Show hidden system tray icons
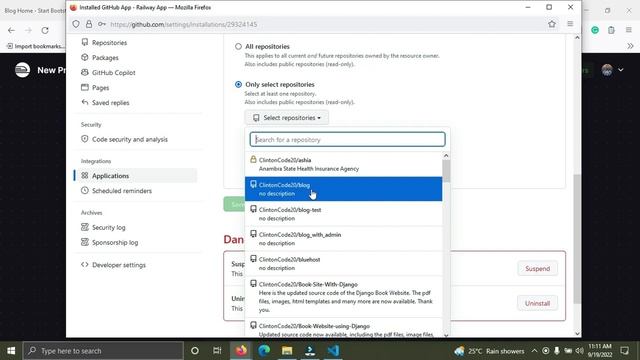640x360 pixels. pos(534,351)
